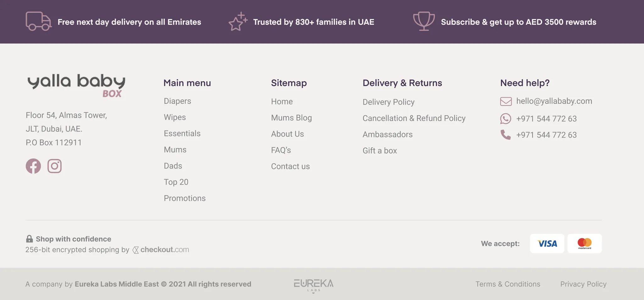Screen dimensions: 644x300
Task: Click the email envelope icon
Action: [x=506, y=101]
